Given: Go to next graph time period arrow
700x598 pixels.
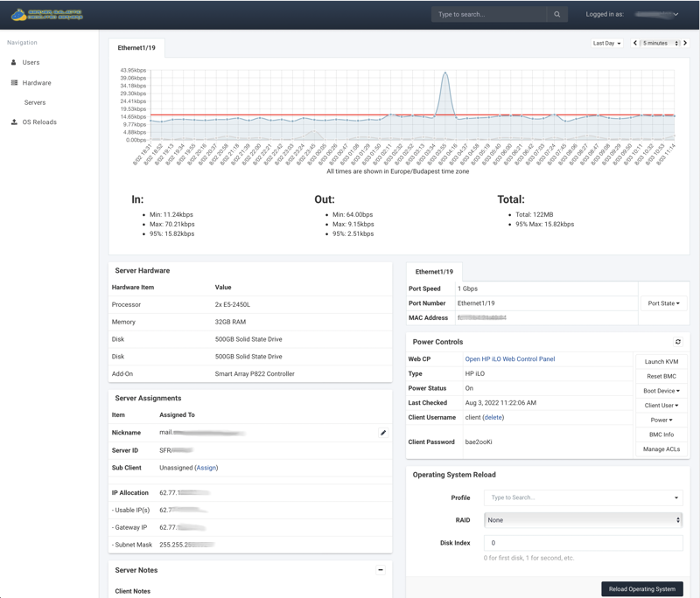Looking at the screenshot, I should pos(685,43).
